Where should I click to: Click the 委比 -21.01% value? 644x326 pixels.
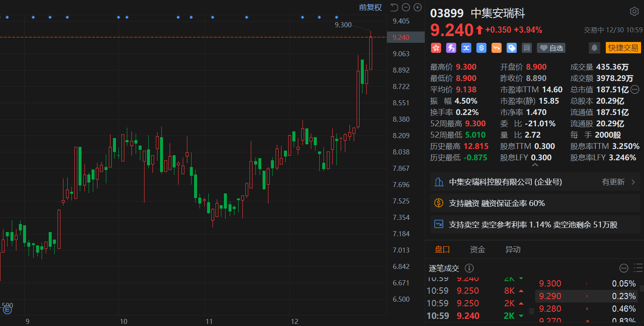coord(540,123)
